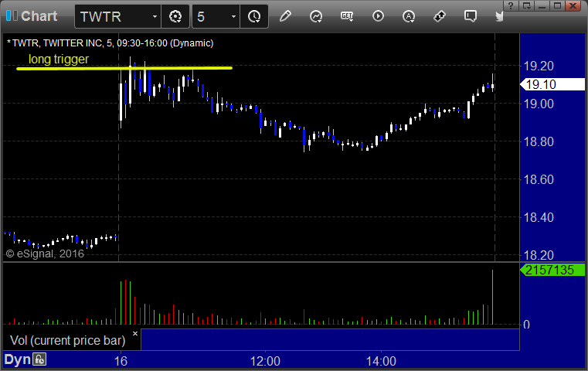Screen dimensions: 588x371
Task: Click the current price marker 19.10
Action: (552, 84)
